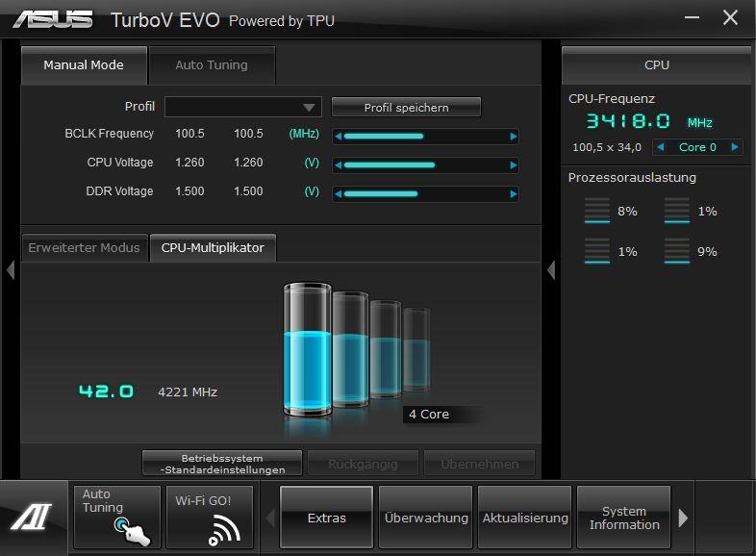The width and height of the screenshot is (756, 556).
Task: Open the CPU tab in the right panel
Action: tap(656, 65)
